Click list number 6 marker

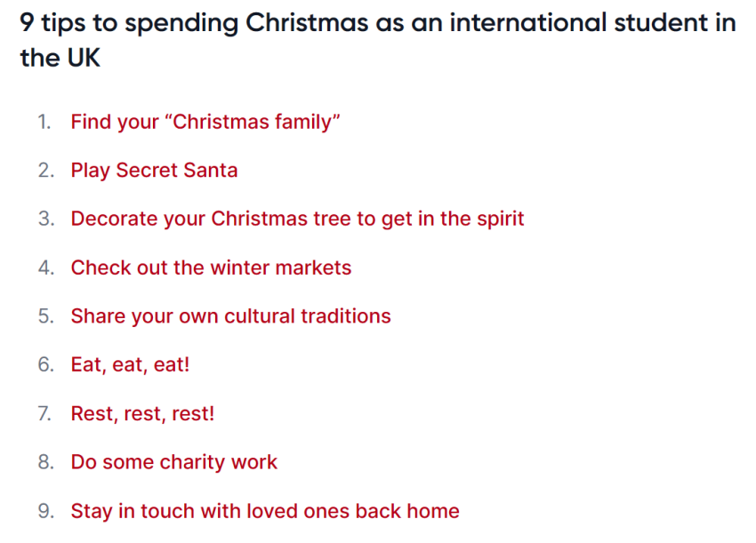[x=46, y=365]
